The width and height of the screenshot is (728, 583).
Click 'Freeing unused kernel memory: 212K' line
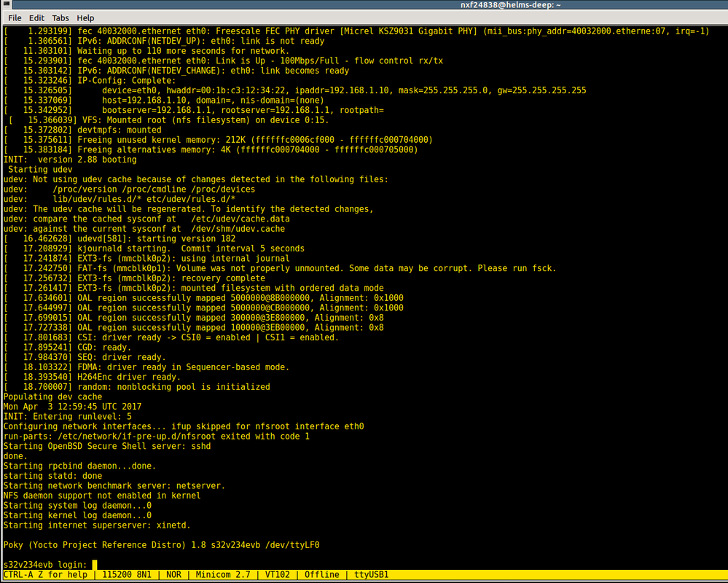pyautogui.click(x=218, y=140)
